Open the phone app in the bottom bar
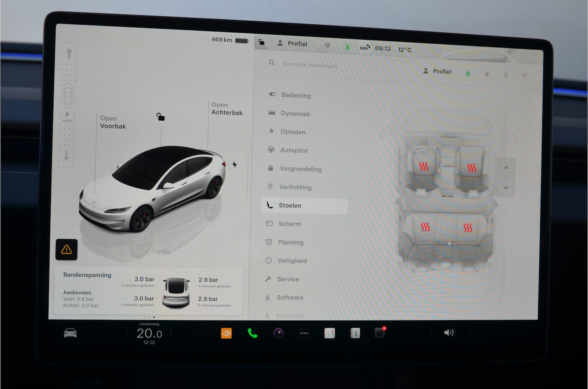This screenshot has width=588, height=389. (252, 333)
